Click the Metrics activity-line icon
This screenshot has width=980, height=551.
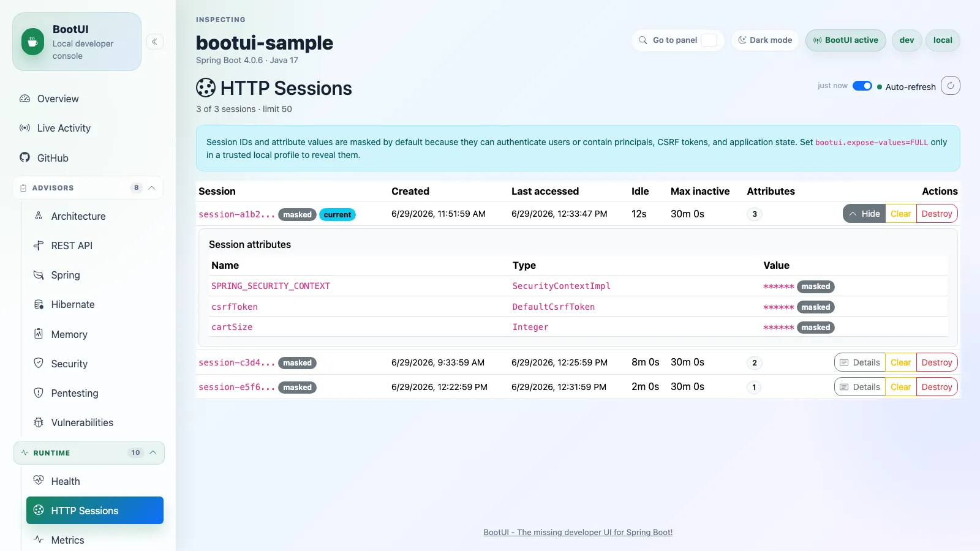pyautogui.click(x=39, y=539)
